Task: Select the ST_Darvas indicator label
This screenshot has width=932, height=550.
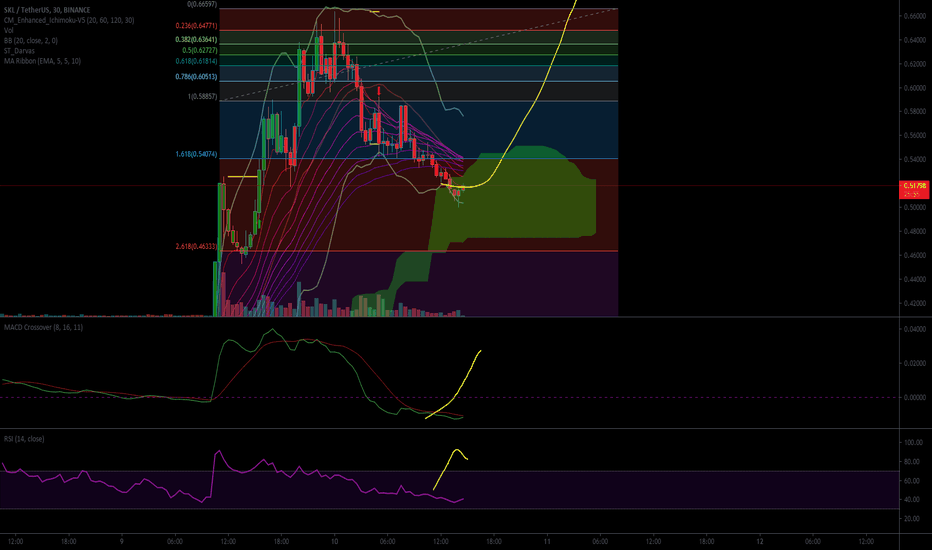Action: pos(19,51)
